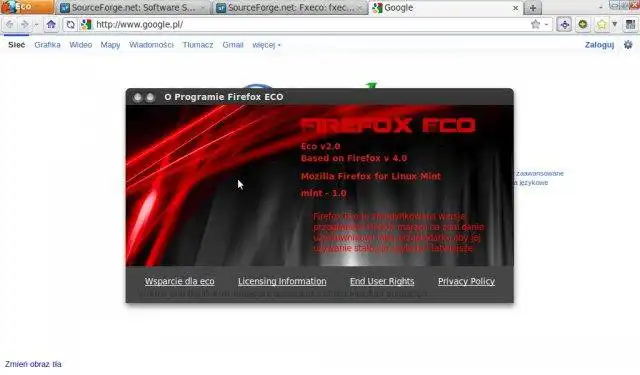
Task: Open the navigation history dropdown arrow
Action: 36,25
